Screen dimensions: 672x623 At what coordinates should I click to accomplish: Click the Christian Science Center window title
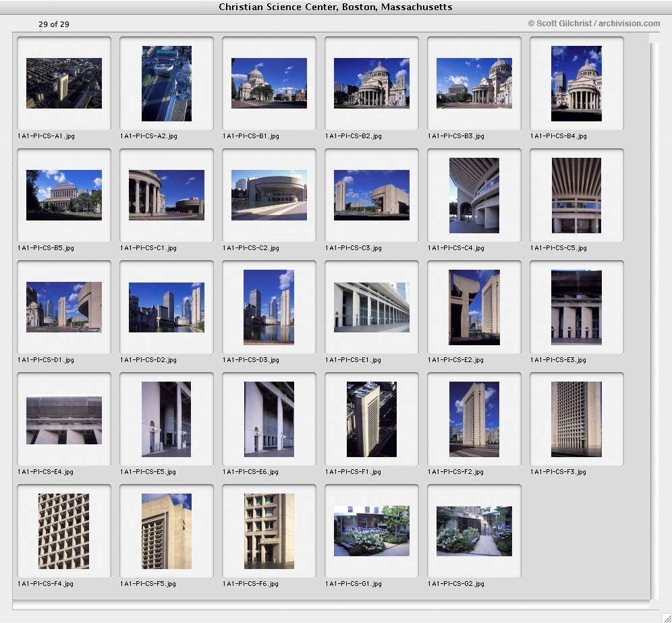335,7
